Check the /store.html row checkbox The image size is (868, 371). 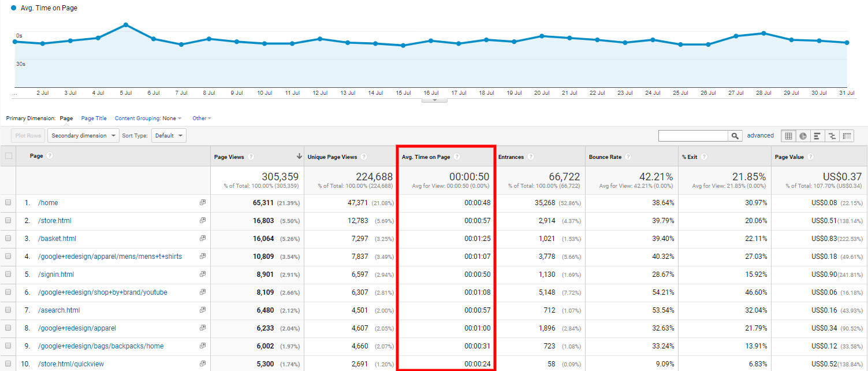click(8, 221)
